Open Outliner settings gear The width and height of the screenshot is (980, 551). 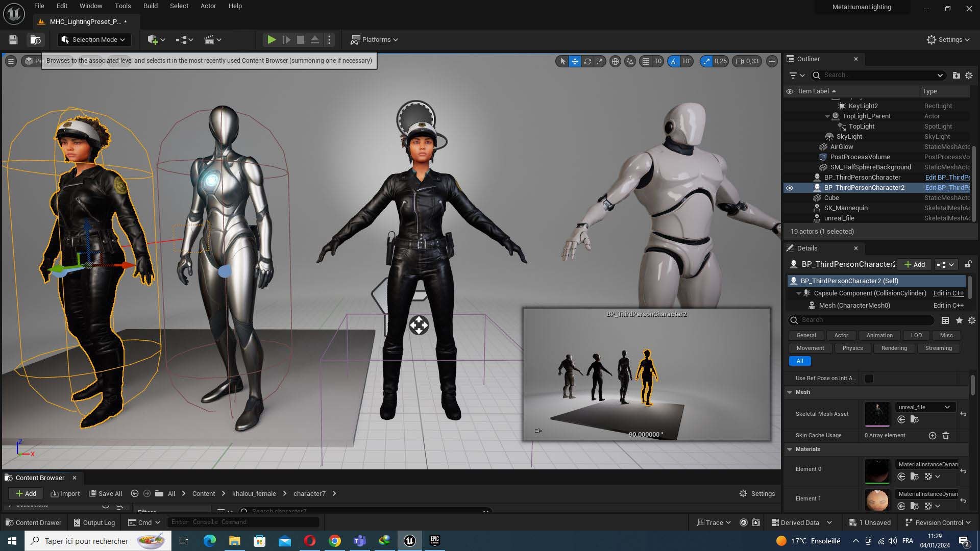click(969, 76)
